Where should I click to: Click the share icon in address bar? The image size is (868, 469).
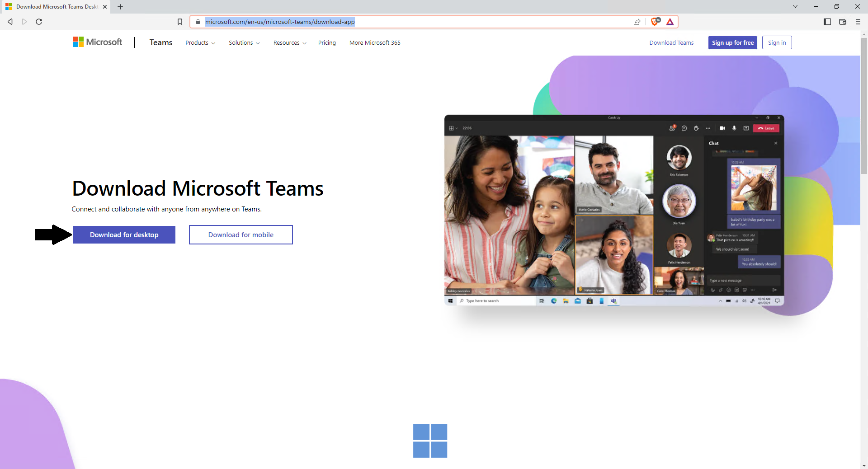[x=637, y=22]
